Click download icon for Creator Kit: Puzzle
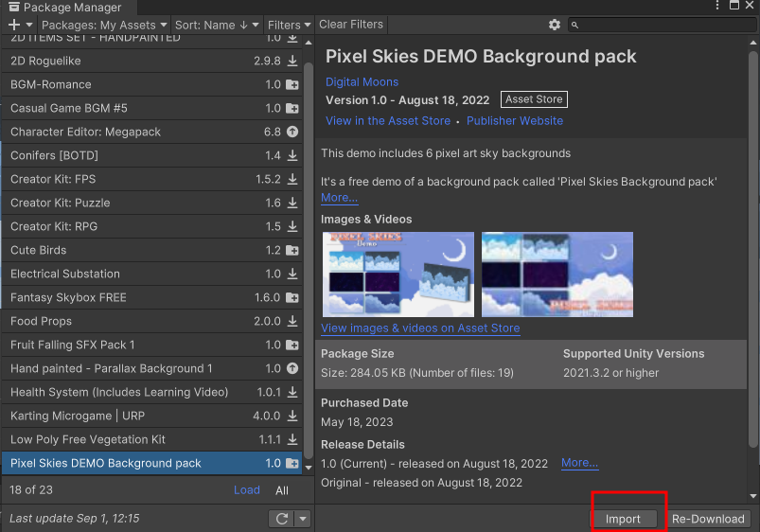Screen dimensions: 760x532 (292, 203)
